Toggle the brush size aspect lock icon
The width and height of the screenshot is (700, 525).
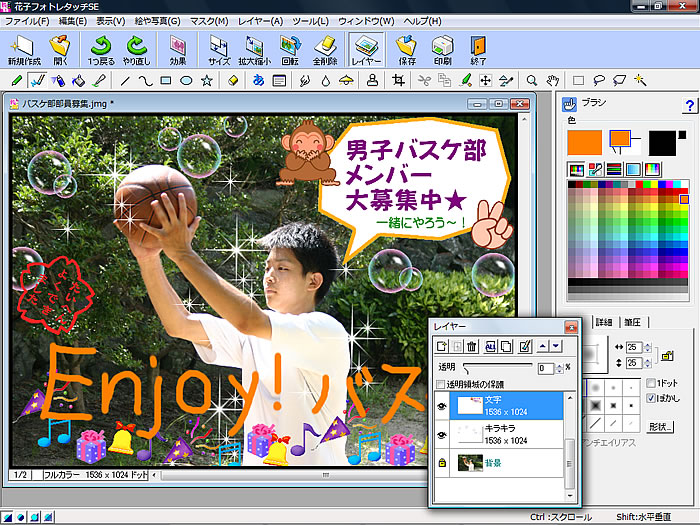pos(667,355)
